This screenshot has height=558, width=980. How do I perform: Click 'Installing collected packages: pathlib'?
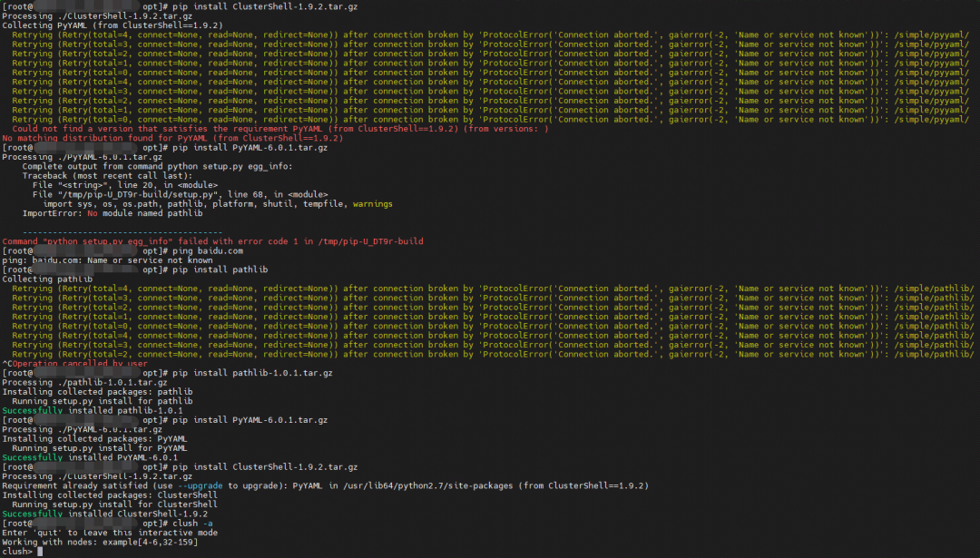(97, 391)
